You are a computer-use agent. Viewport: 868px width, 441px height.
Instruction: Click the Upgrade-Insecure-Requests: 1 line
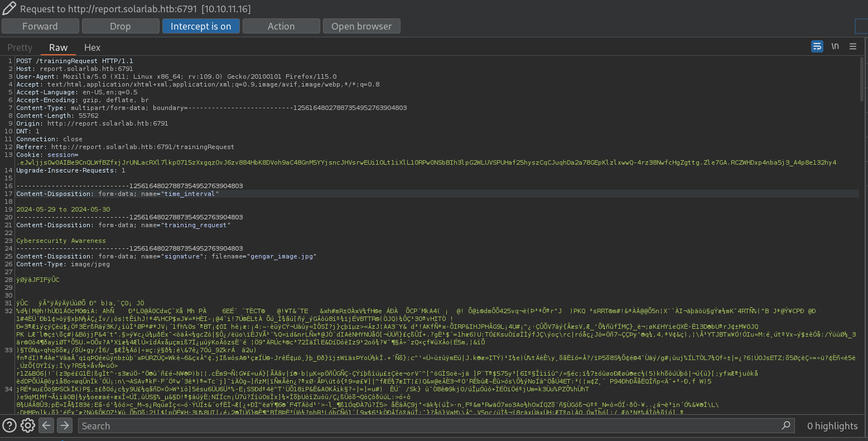pyautogui.click(x=71, y=170)
